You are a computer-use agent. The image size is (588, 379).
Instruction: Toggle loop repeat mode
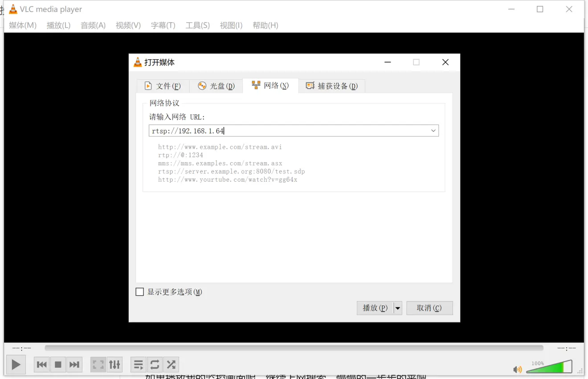(155, 365)
